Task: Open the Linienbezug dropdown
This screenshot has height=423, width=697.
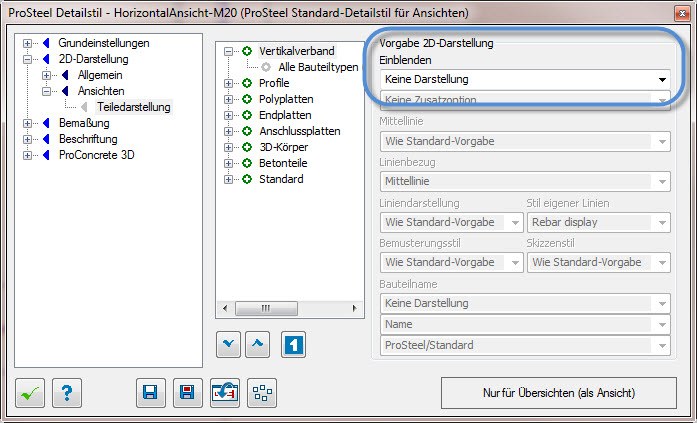Action: tap(525, 181)
